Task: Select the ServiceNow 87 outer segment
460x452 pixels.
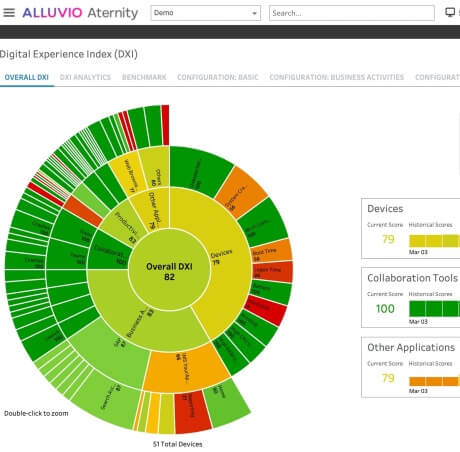Action: pyautogui.click(x=108, y=400)
